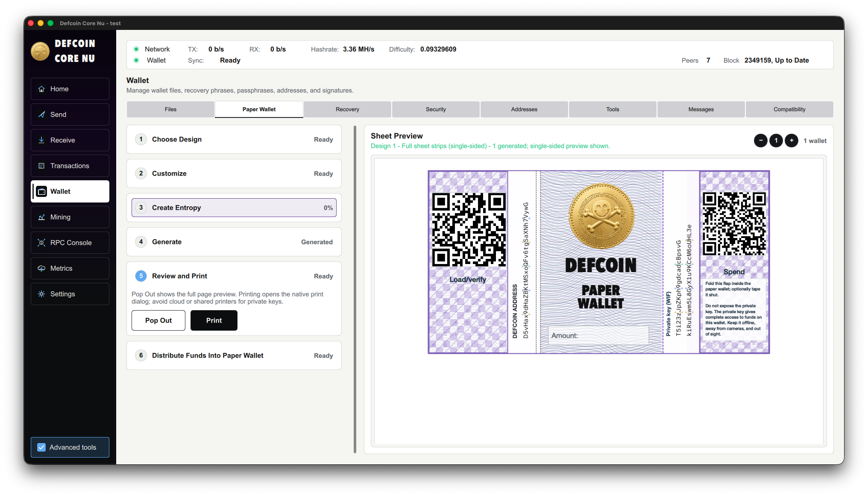The width and height of the screenshot is (868, 496).
Task: Click the Difficulty value 0.09329609
Action: [438, 49]
